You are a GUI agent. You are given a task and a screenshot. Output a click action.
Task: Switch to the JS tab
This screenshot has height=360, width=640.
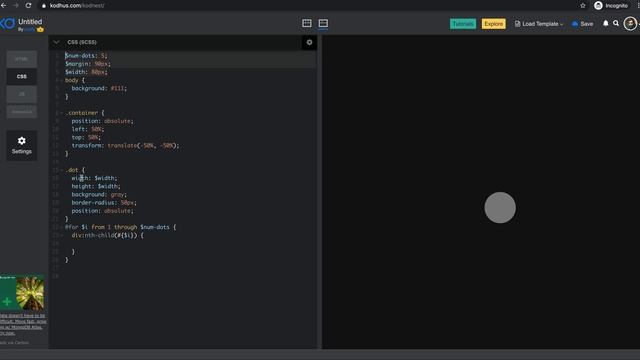pyautogui.click(x=22, y=94)
